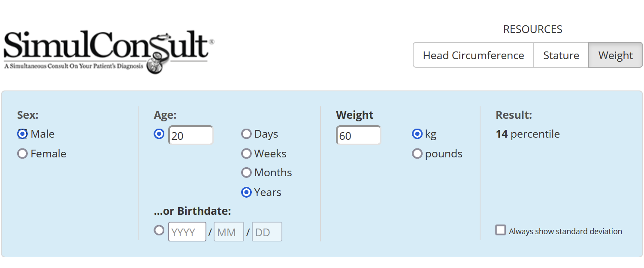The height and width of the screenshot is (268, 644).
Task: Select Male sex option
Action: [x=23, y=134]
